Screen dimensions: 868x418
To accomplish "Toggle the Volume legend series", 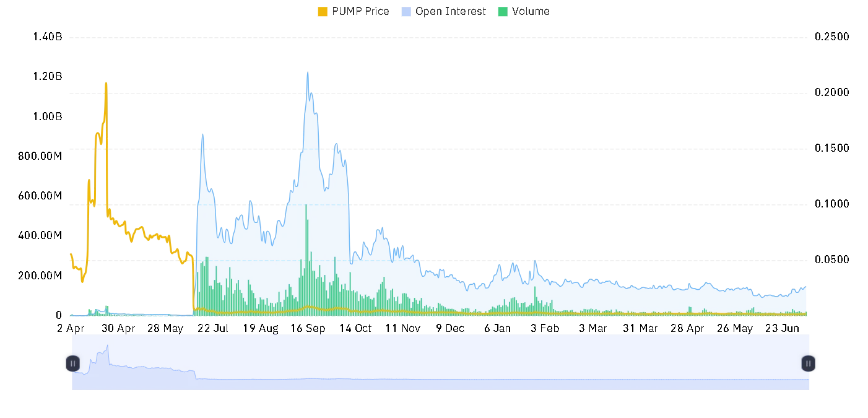I will coord(524,11).
